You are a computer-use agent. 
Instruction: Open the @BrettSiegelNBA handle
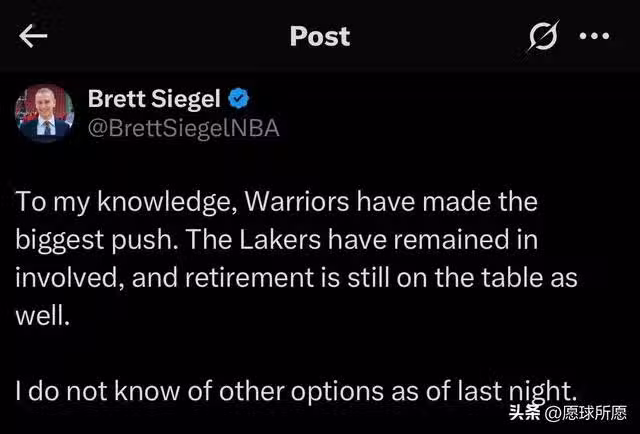[182, 128]
